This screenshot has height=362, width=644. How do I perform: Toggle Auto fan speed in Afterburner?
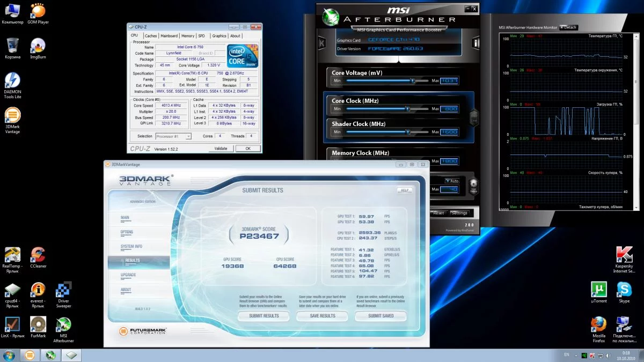451,181
